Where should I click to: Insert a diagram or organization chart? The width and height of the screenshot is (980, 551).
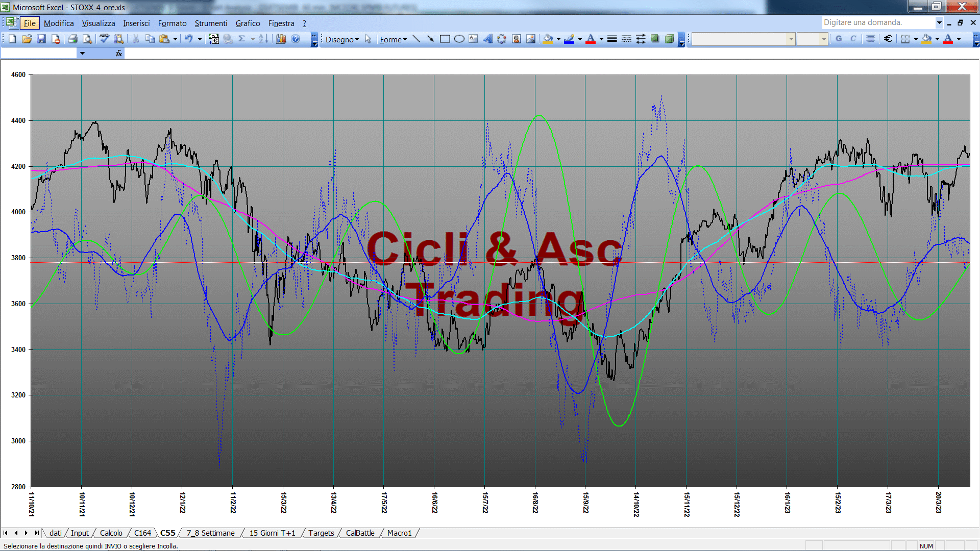[x=502, y=39]
